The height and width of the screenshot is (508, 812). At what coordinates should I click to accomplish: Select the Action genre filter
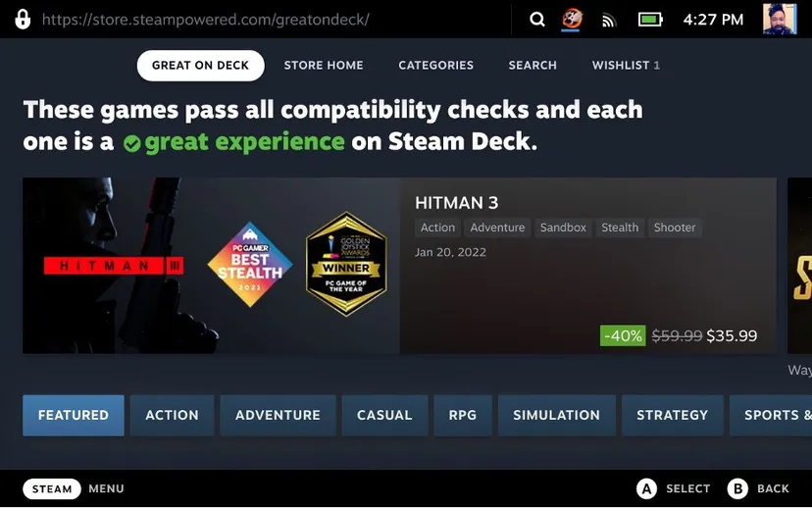[x=172, y=415]
